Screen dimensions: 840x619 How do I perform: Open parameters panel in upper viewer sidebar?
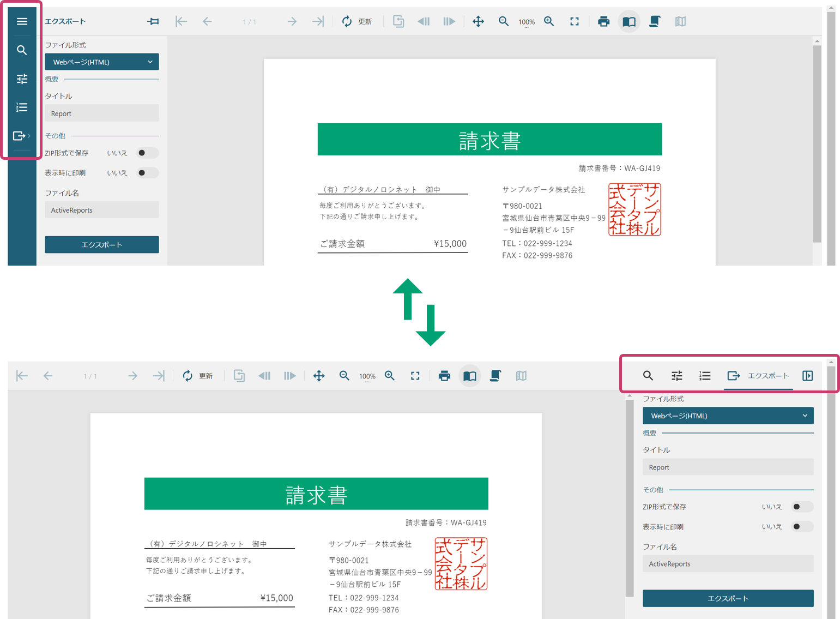pos(22,79)
